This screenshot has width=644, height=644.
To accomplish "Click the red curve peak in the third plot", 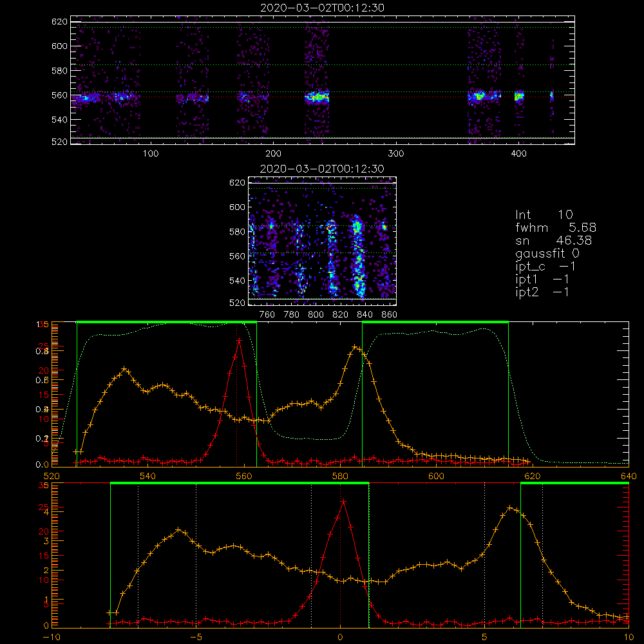I will tap(239, 340).
